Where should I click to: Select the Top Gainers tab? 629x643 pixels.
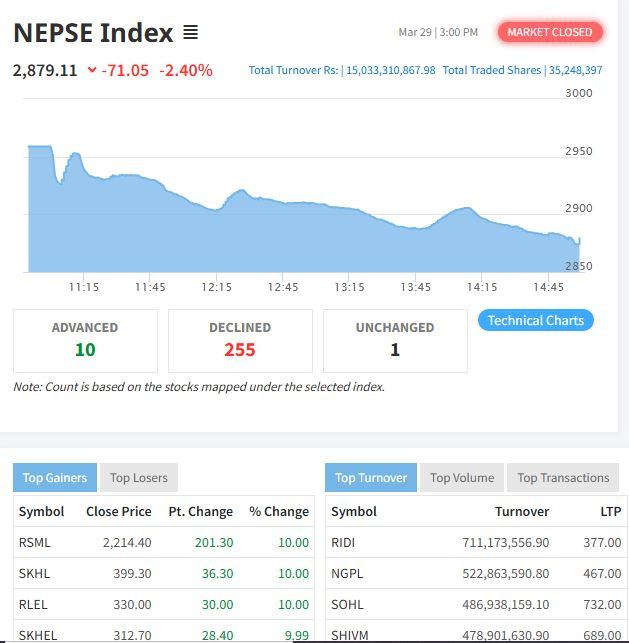(x=55, y=477)
